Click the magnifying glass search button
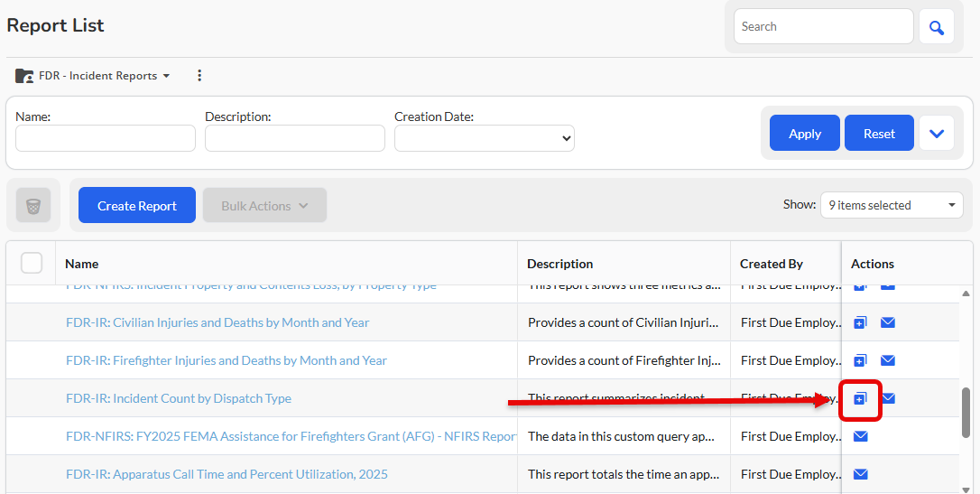This screenshot has width=980, height=494. pyautogui.click(x=937, y=27)
